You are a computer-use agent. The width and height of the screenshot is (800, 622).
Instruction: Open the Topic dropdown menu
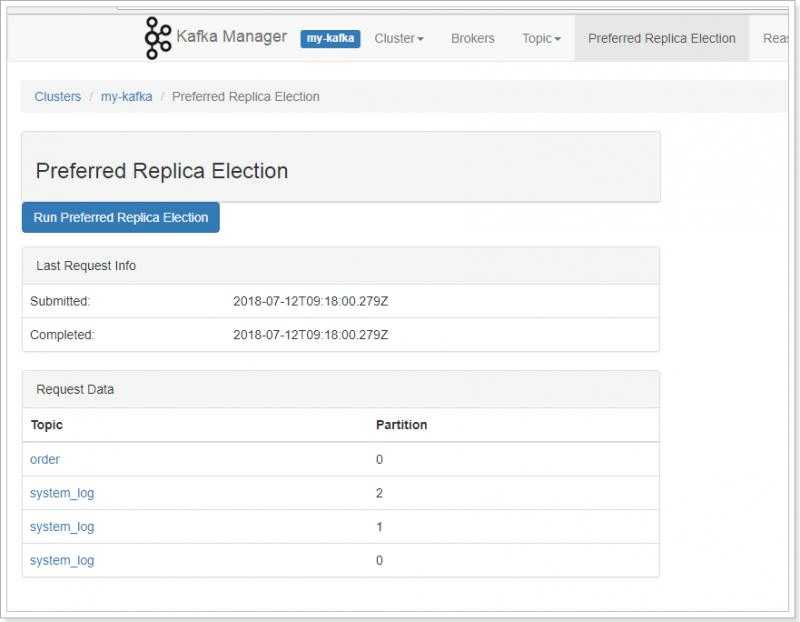coord(541,39)
